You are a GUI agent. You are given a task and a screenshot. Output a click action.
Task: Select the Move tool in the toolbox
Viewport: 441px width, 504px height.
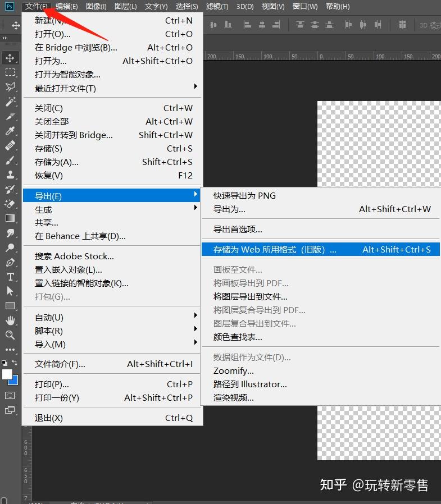click(10, 58)
